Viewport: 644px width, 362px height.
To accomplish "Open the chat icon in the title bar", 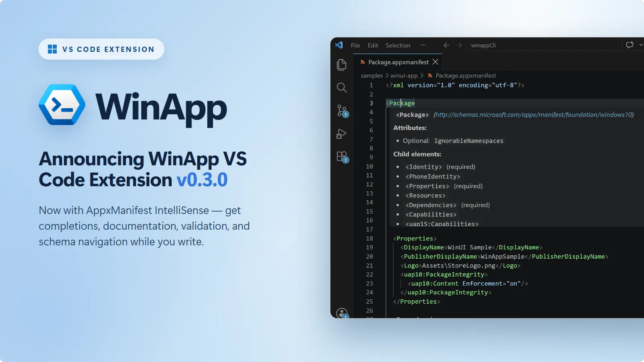I will coord(630,45).
